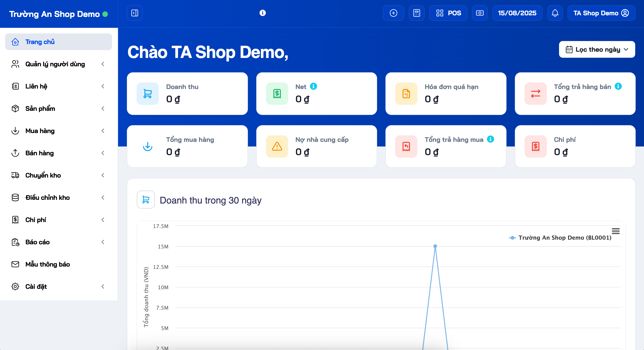Screen dimensions: 644x350
Task: Click the 15M data point on chart
Action: pyautogui.click(x=435, y=246)
